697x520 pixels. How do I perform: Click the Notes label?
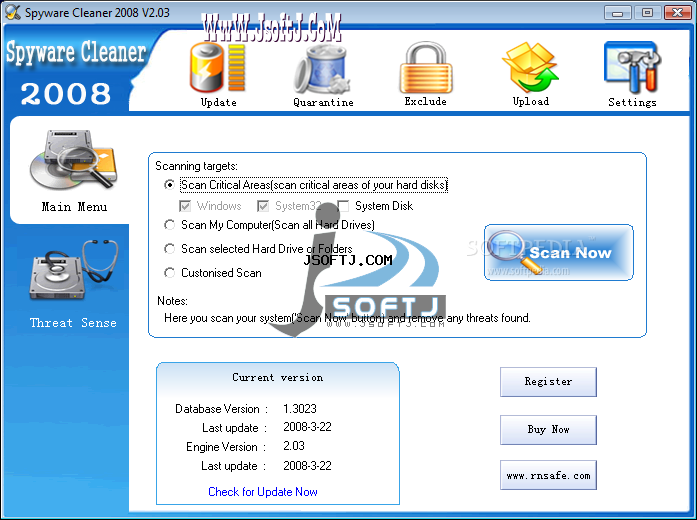(172, 301)
